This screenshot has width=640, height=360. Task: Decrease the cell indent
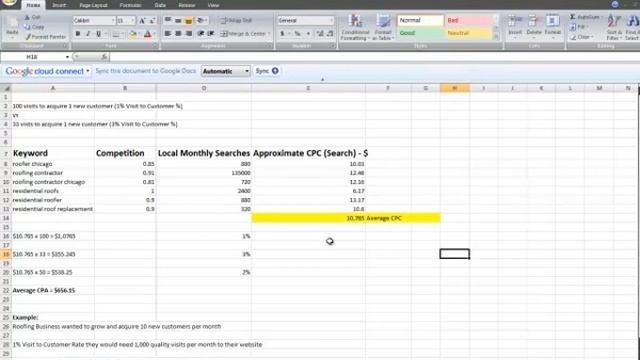coord(200,34)
